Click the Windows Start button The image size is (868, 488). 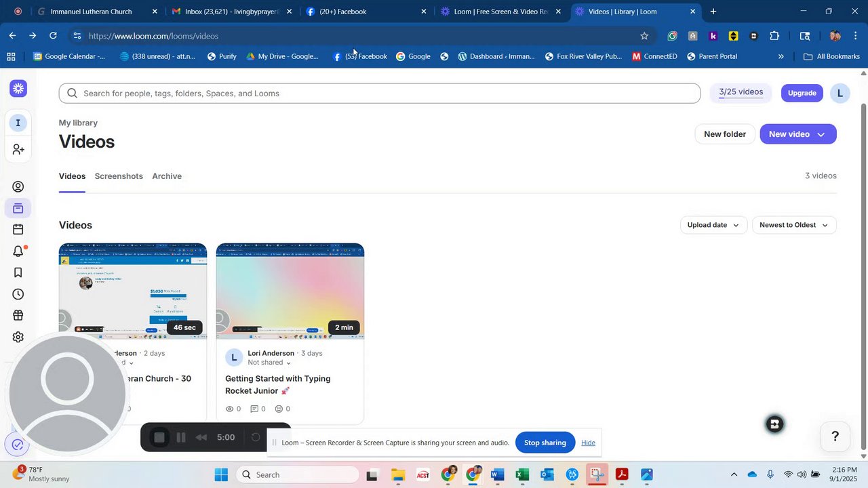[221, 474]
